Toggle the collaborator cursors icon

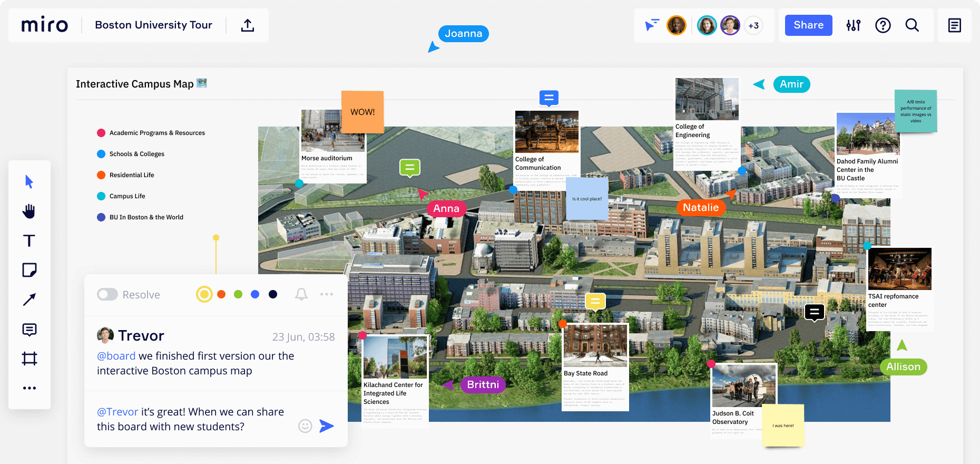pos(652,25)
